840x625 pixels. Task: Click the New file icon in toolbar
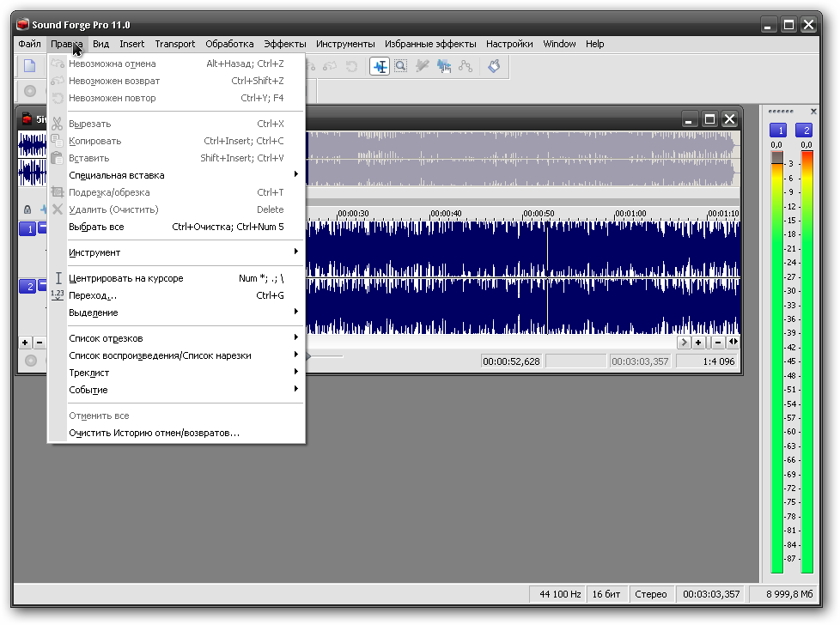pyautogui.click(x=30, y=66)
